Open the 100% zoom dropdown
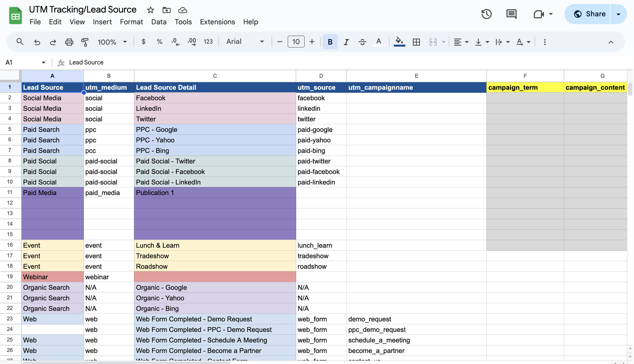Image resolution: width=634 pixels, height=364 pixels. coord(112,42)
